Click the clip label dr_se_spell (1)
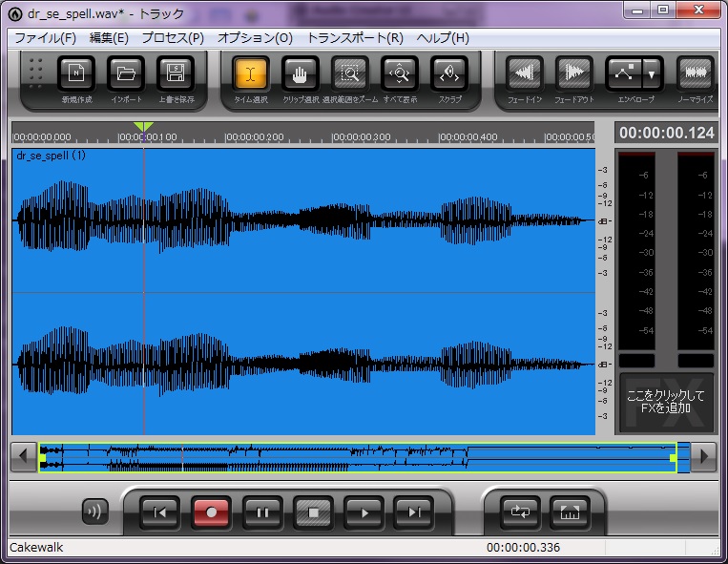 pos(52,156)
